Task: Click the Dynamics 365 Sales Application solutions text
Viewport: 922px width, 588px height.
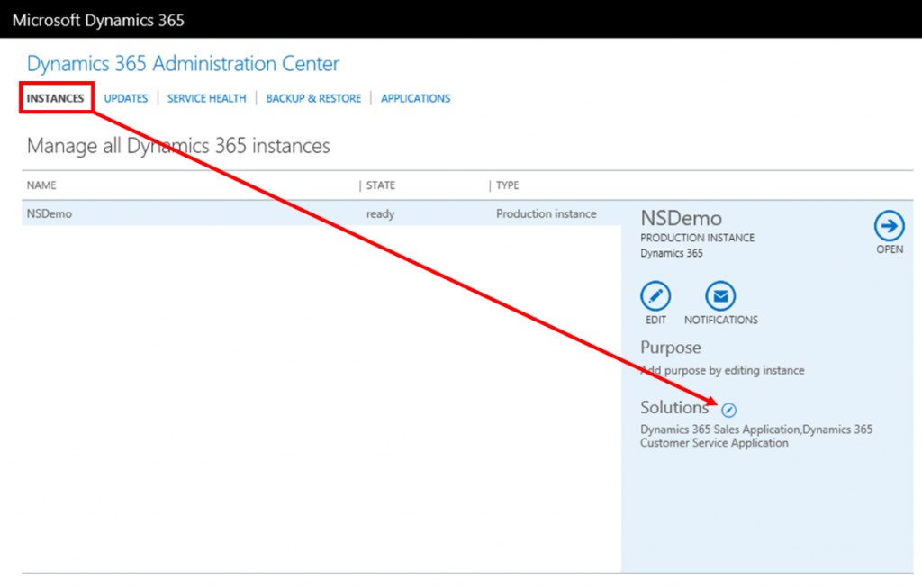Action: (756, 437)
